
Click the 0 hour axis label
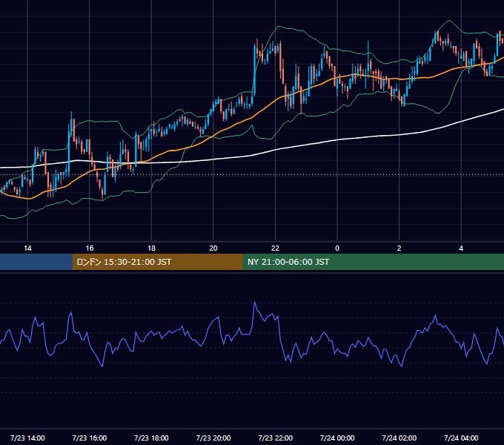(337, 248)
